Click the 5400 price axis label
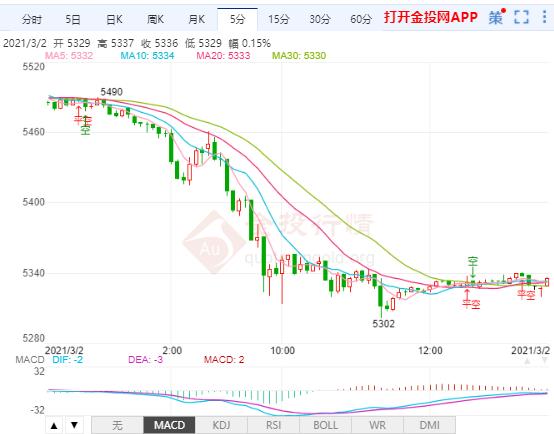Viewport: 554px width, 434px height. [34, 203]
